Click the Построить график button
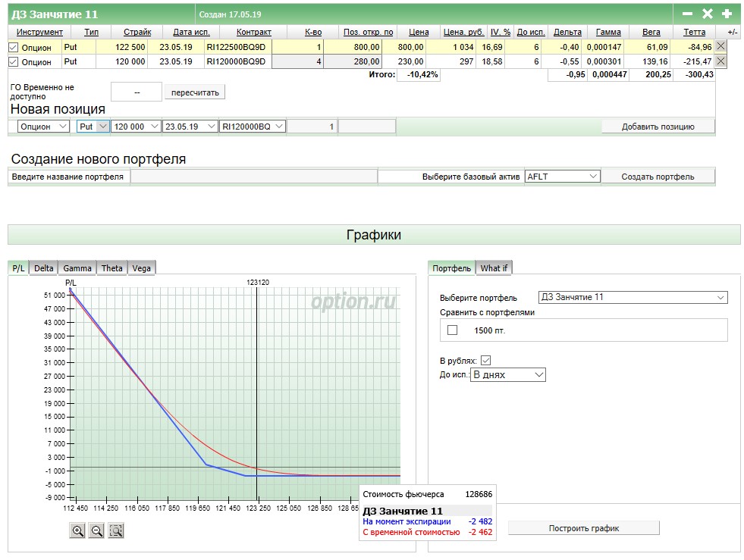Image resolution: width=744 pixels, height=560 pixels. point(583,528)
